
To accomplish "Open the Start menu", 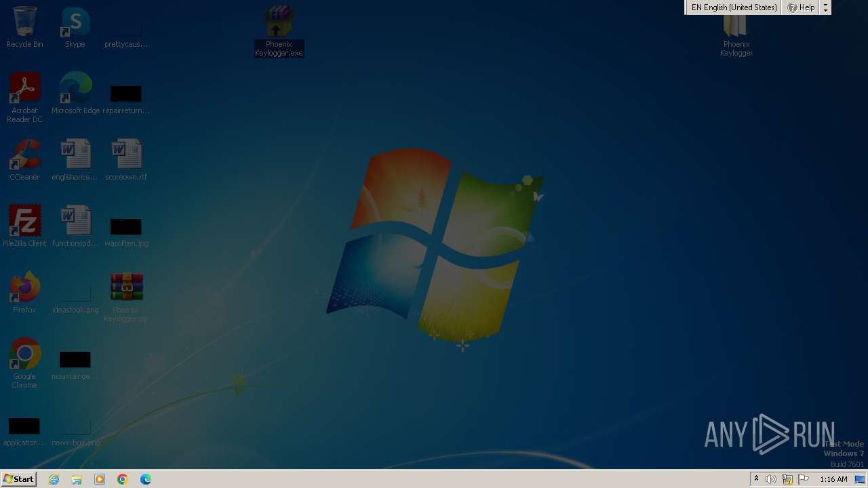I will 18,479.
